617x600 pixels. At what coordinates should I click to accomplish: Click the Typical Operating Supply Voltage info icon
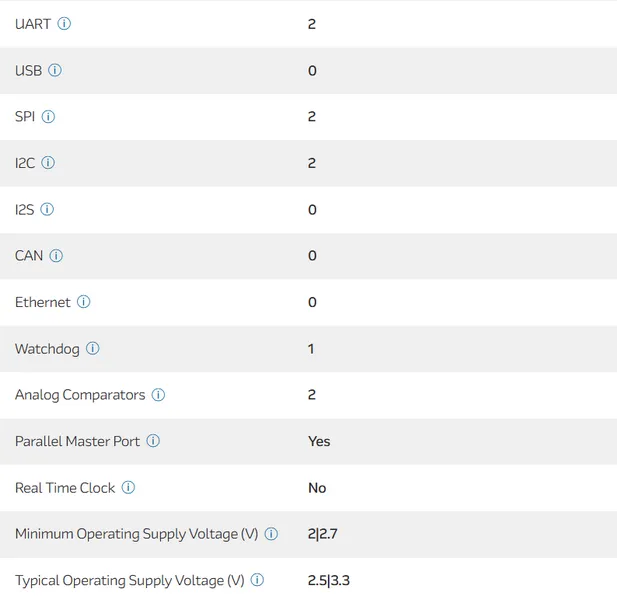[257, 580]
